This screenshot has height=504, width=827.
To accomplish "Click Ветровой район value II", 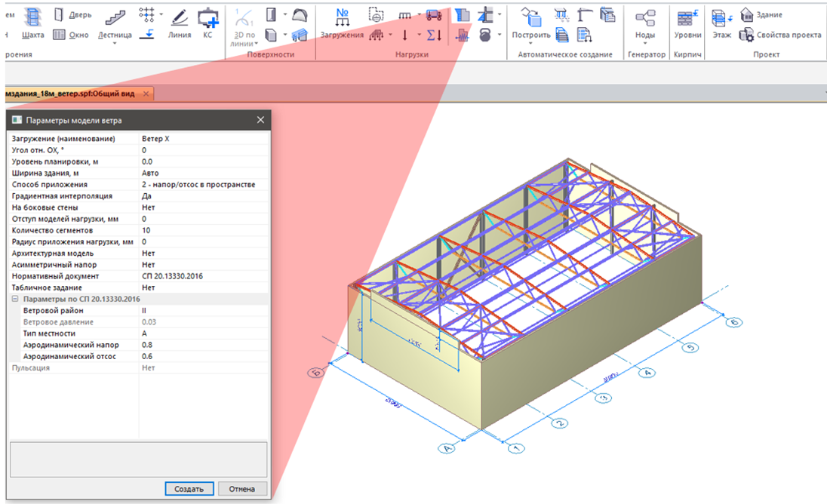I will pos(204,311).
